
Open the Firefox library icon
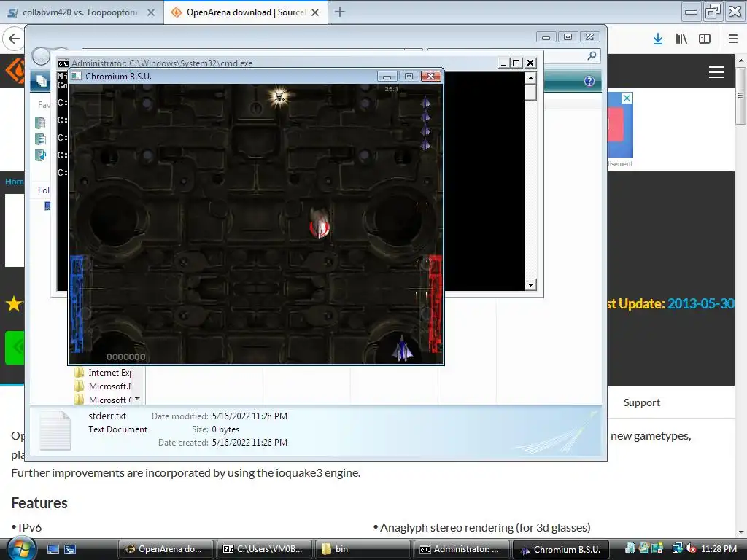click(681, 39)
